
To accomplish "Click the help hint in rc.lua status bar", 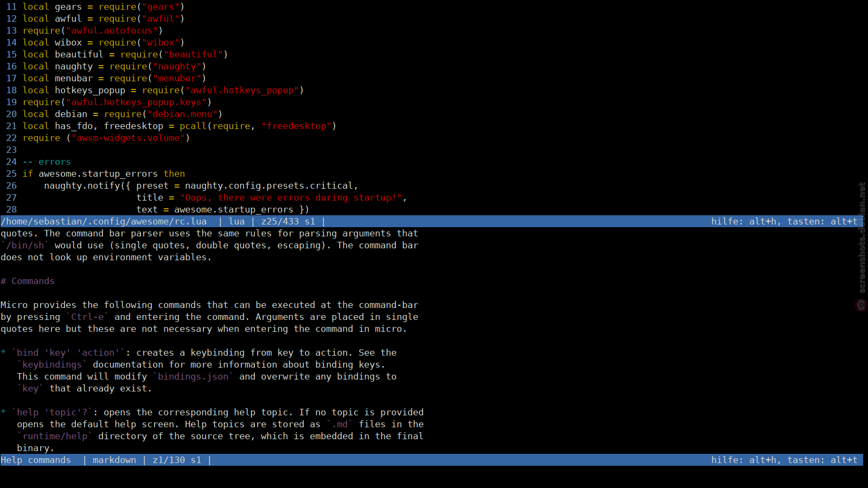I will [784, 221].
